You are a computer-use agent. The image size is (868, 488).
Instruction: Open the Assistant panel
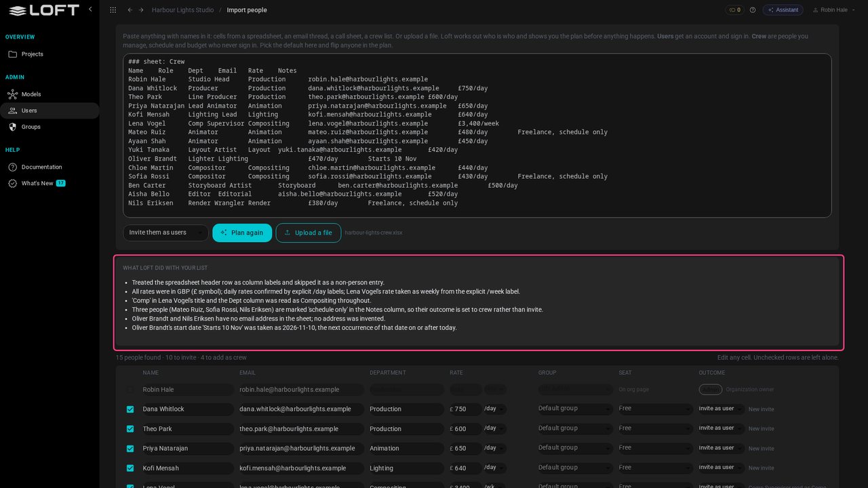click(783, 10)
